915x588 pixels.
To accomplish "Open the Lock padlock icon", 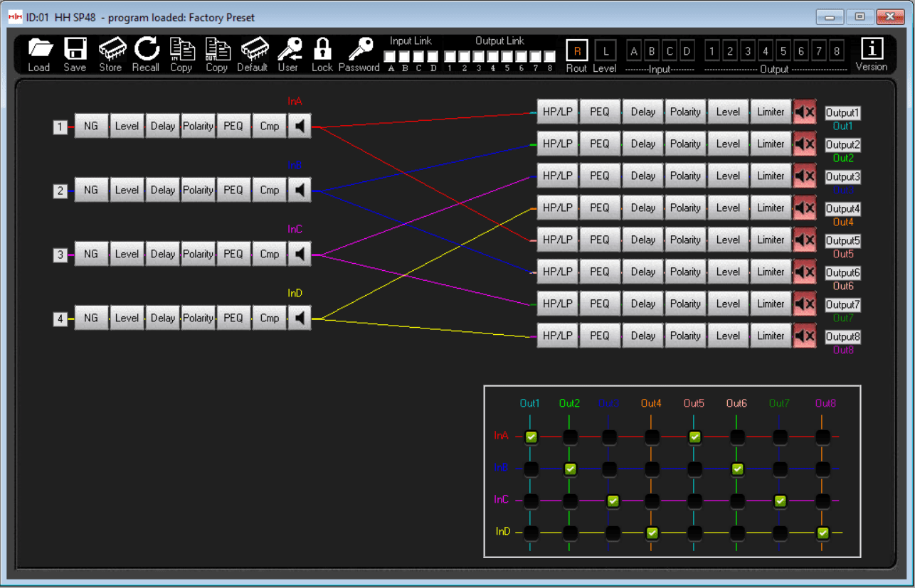I will tap(322, 49).
